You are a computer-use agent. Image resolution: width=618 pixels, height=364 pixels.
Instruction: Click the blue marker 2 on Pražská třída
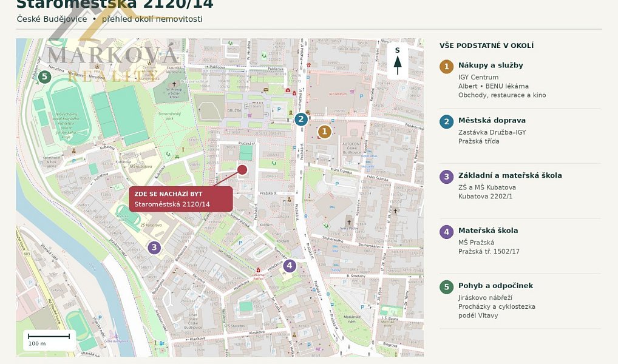click(x=301, y=119)
